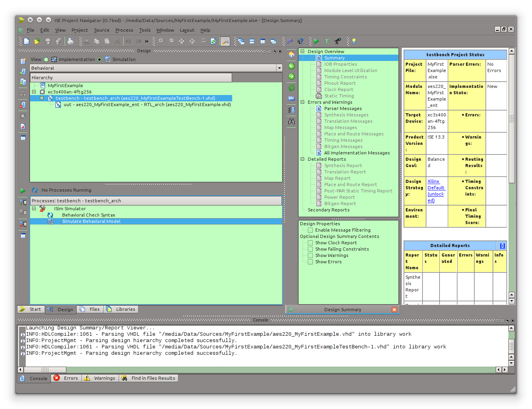Open the Project menu
The image size is (532, 409).
(80, 30)
